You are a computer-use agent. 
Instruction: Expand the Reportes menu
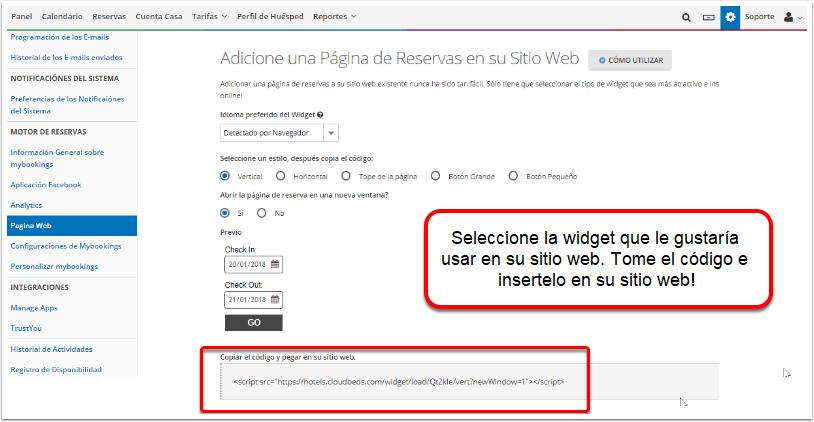pyautogui.click(x=335, y=17)
